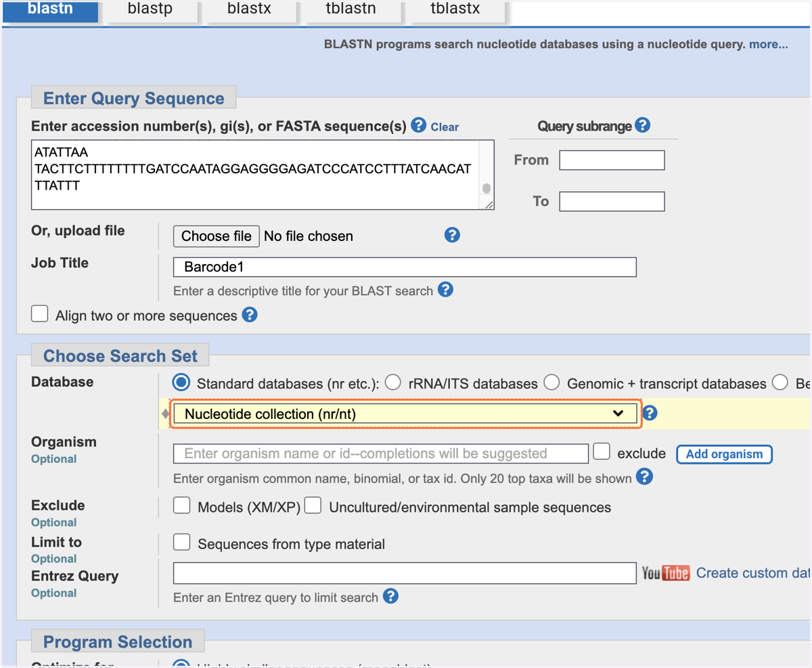Click the Enter Query Sequence heading
The width and height of the screenshot is (812, 668).
click(x=134, y=98)
